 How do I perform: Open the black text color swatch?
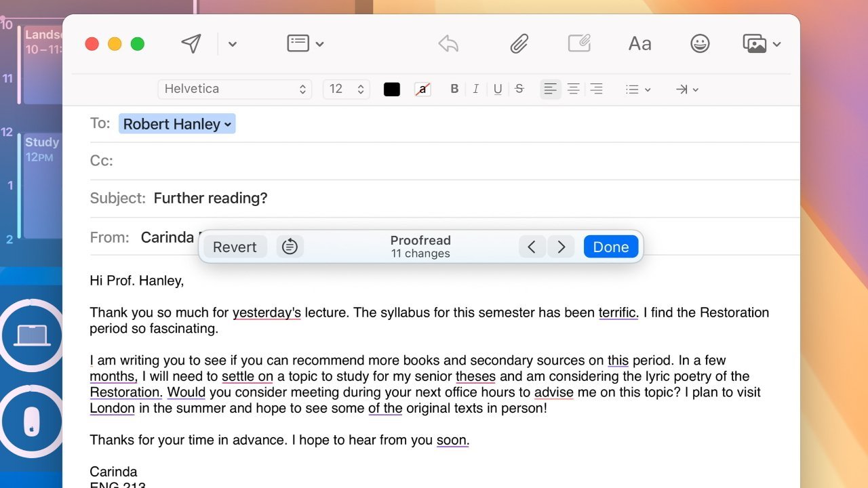coord(392,89)
